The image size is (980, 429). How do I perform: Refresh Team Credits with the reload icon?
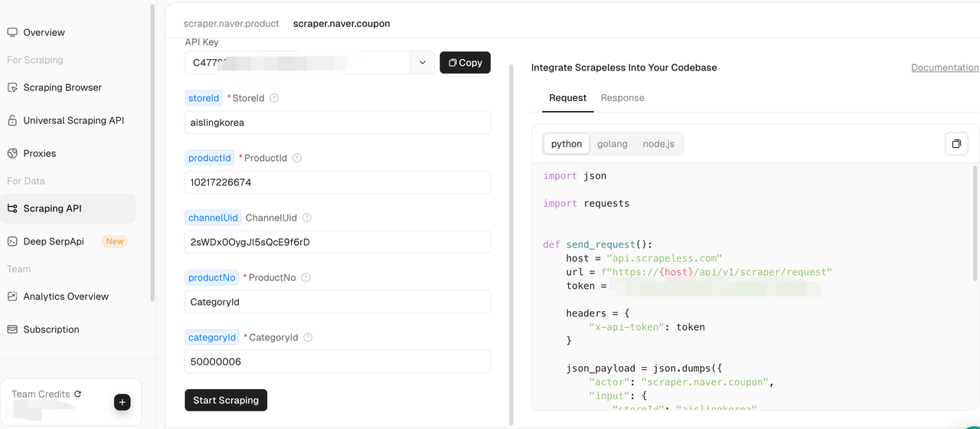click(77, 394)
